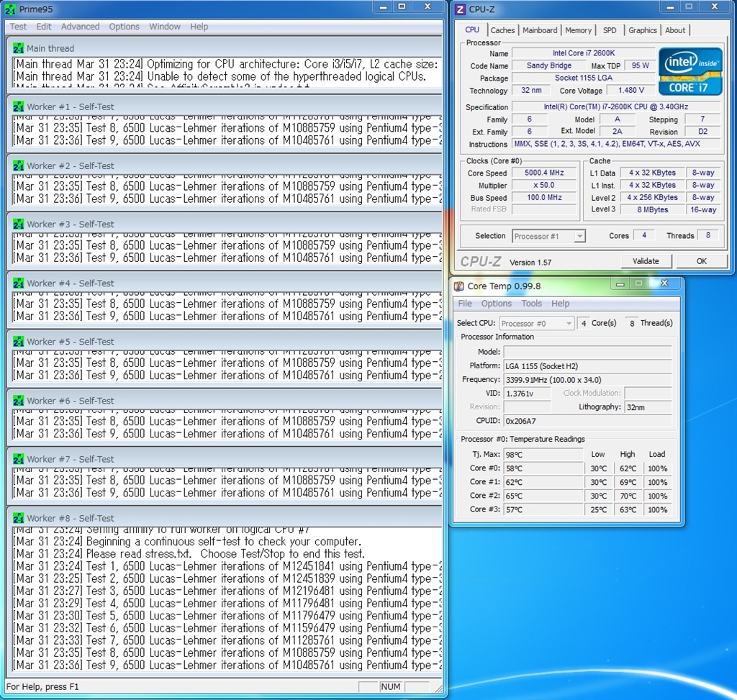Screen dimensions: 737x700
Task: Open the Edit menu in Prime95
Action: (x=44, y=27)
